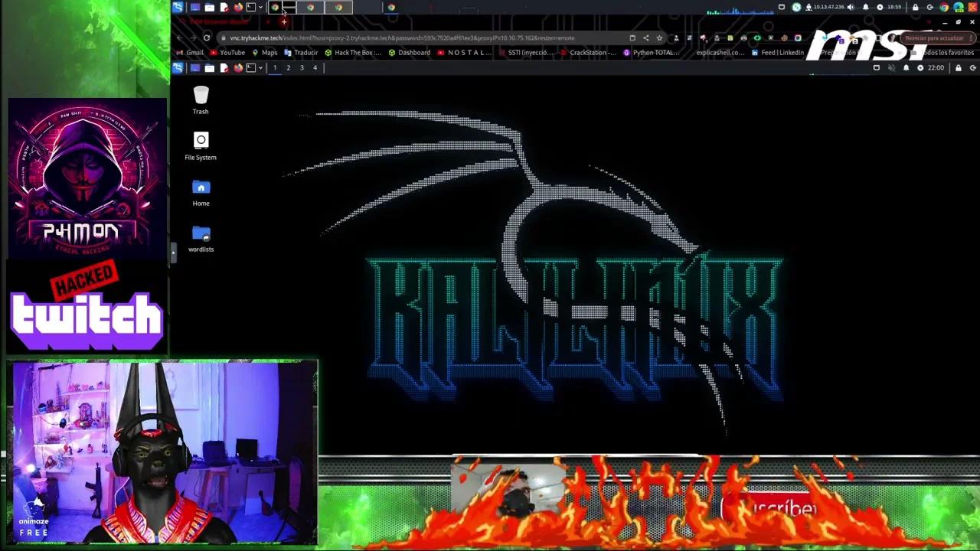Click the reload page button in browser
Screen dimensions: 980x551
pos(207,37)
